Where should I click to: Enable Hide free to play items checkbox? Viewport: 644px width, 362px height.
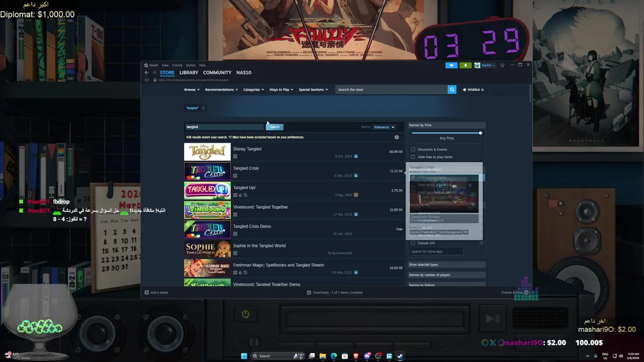[413, 157]
